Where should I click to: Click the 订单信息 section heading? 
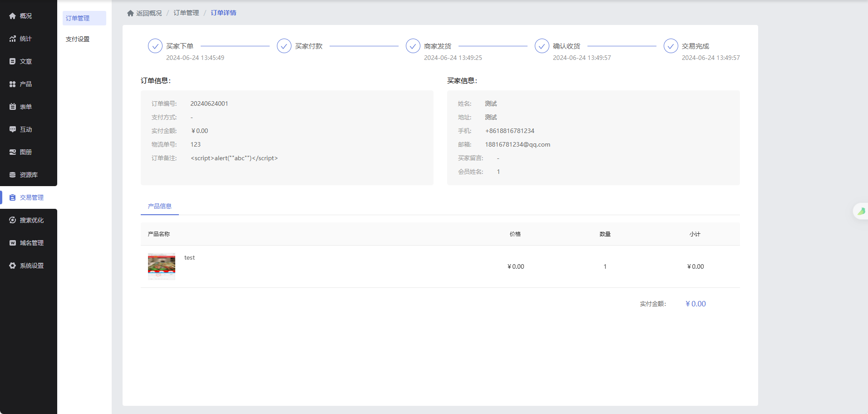click(x=156, y=81)
